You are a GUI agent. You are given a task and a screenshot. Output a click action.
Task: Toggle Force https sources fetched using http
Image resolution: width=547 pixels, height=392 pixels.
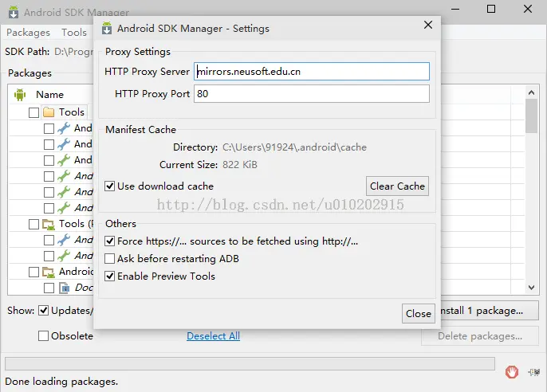tap(109, 241)
